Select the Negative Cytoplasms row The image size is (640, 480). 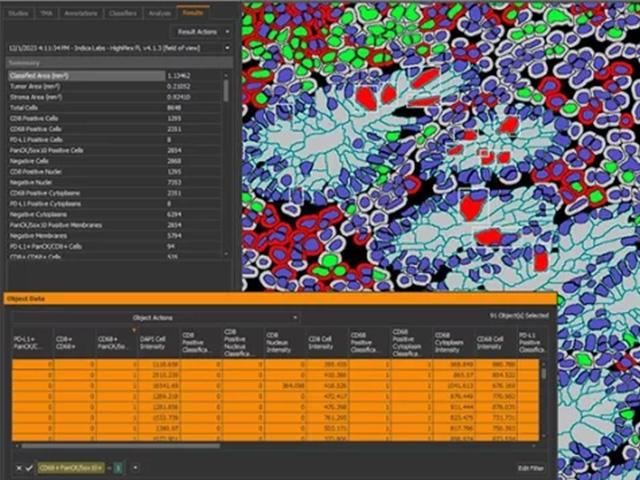(114, 214)
